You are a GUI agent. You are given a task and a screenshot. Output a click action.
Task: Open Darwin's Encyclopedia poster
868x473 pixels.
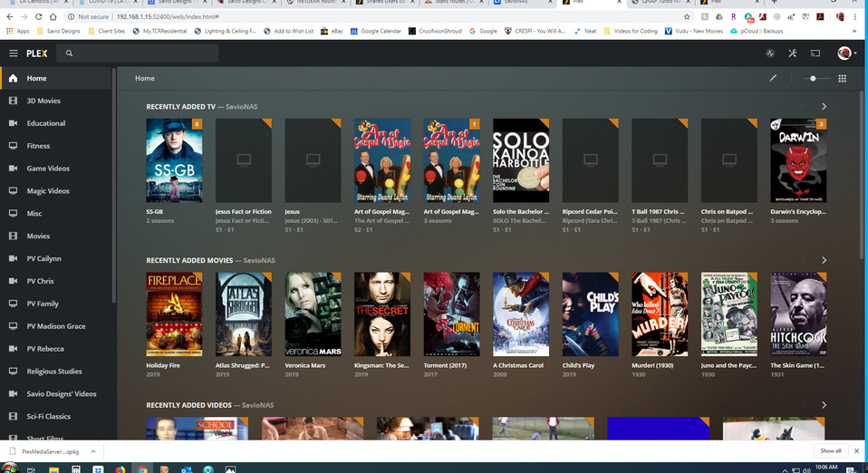click(798, 160)
